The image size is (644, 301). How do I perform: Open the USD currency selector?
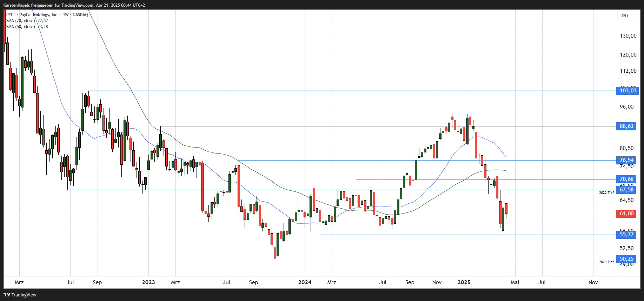624,16
